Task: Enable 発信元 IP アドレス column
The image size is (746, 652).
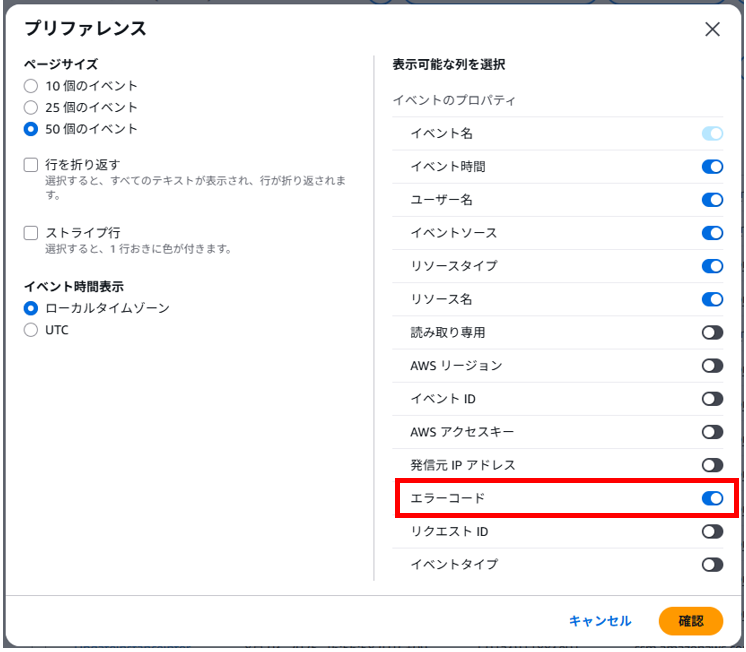Action: (x=712, y=465)
